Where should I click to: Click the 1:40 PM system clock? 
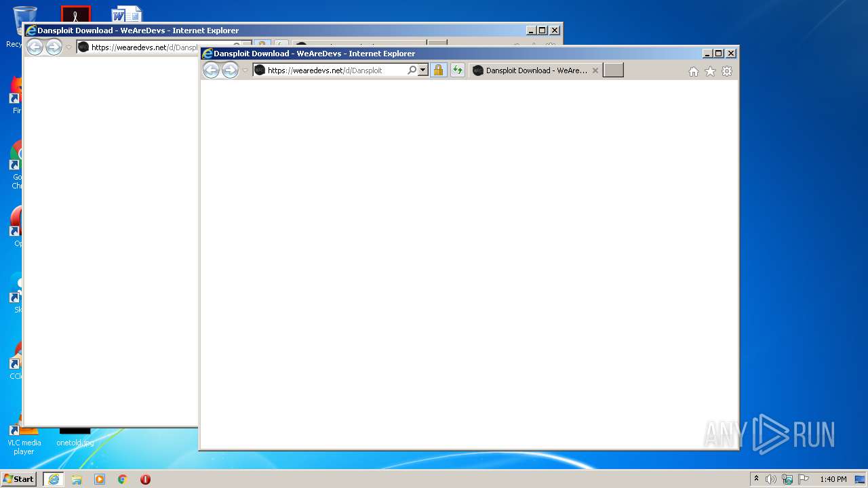(833, 479)
